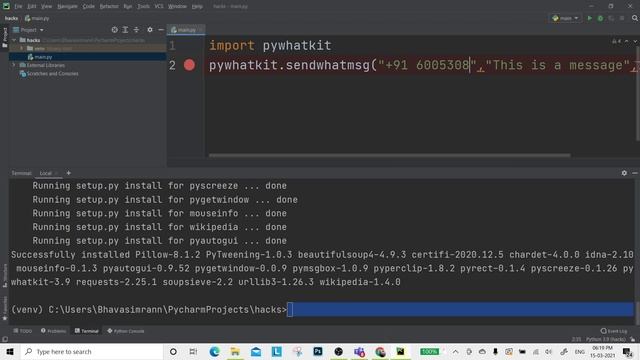The width and height of the screenshot is (640, 360).
Task: Remove breakpoint on line 2
Action: [189, 65]
